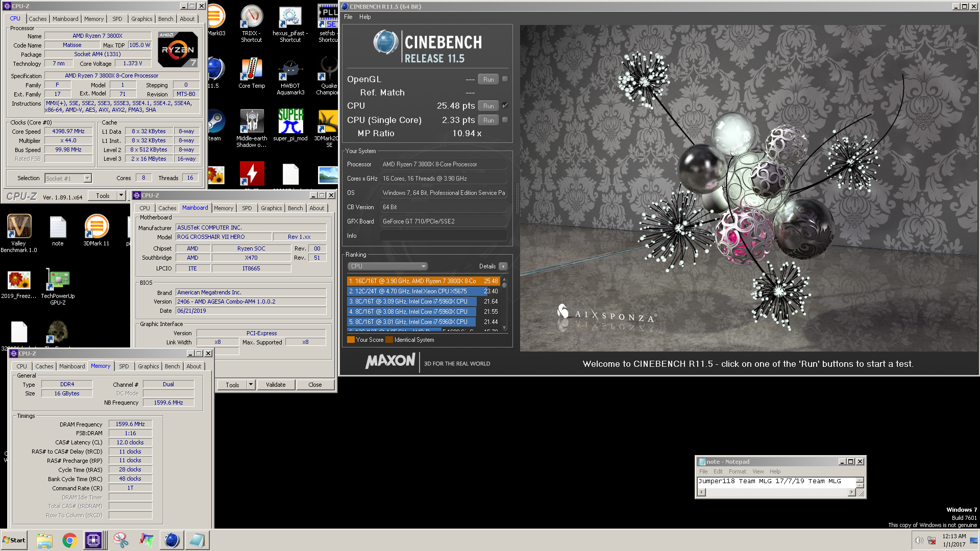
Task: Open Notepad View menu
Action: pos(757,471)
